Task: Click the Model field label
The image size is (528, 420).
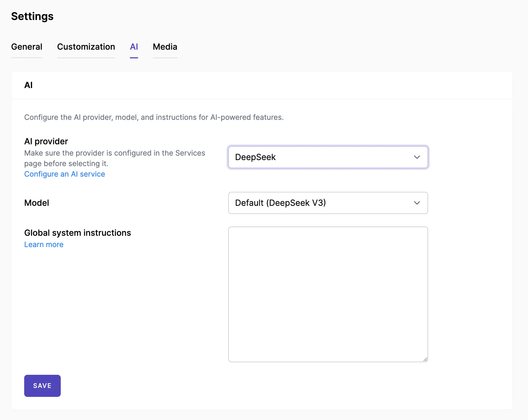Action: [37, 203]
